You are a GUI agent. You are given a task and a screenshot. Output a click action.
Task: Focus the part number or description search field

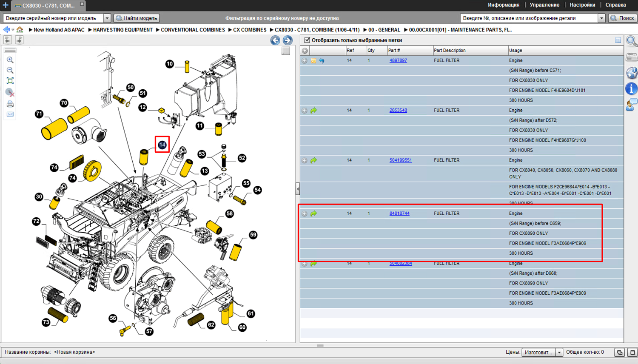click(529, 18)
